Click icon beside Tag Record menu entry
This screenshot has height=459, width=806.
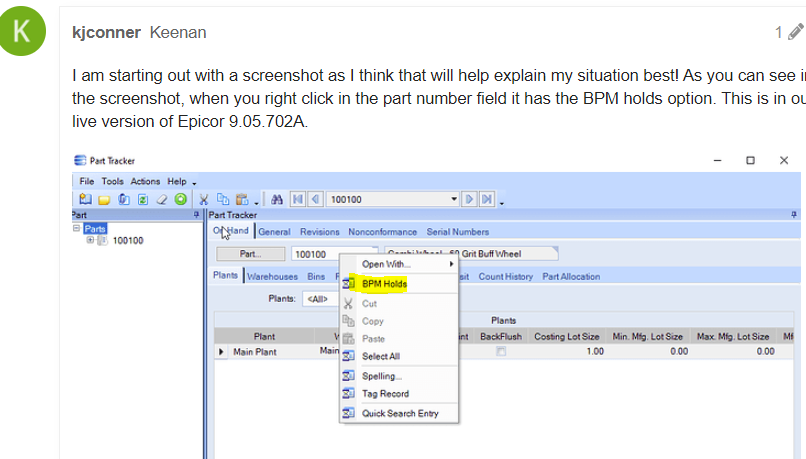(349, 394)
